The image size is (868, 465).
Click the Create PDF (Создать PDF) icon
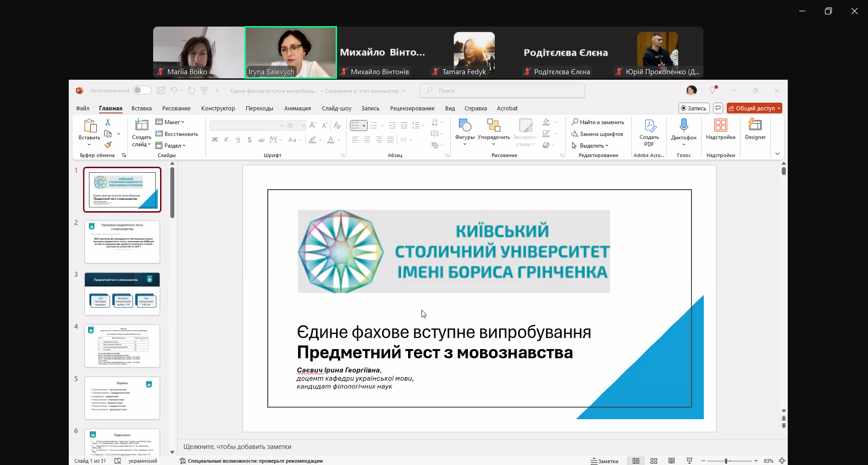click(x=649, y=126)
